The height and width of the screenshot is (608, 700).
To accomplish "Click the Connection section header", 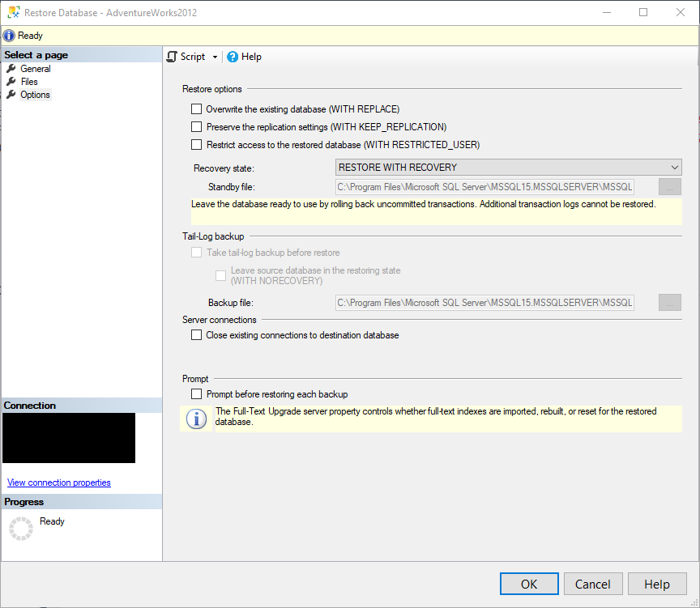I will (x=82, y=406).
